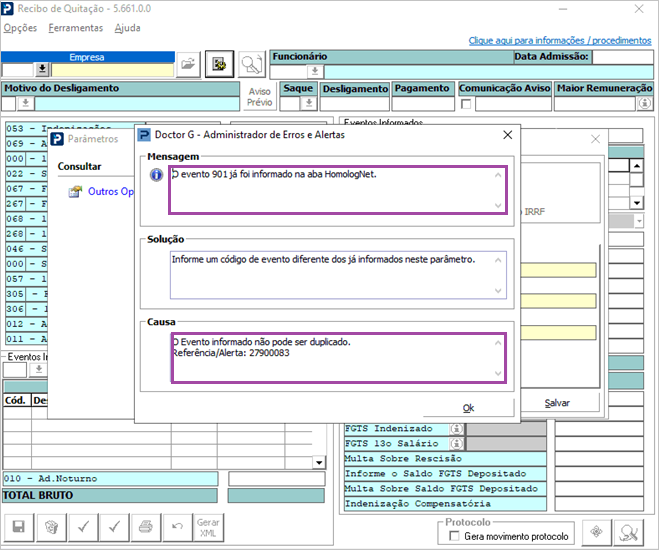Click the Gerar XML button
Viewport: 659px width, 550px height.
(x=208, y=526)
